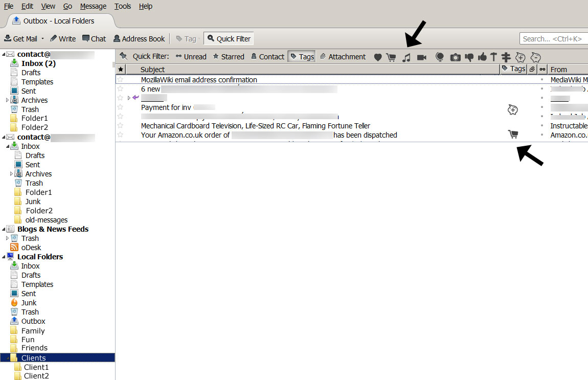588x380 pixels.
Task: Open the Tools menu
Action: click(x=123, y=6)
